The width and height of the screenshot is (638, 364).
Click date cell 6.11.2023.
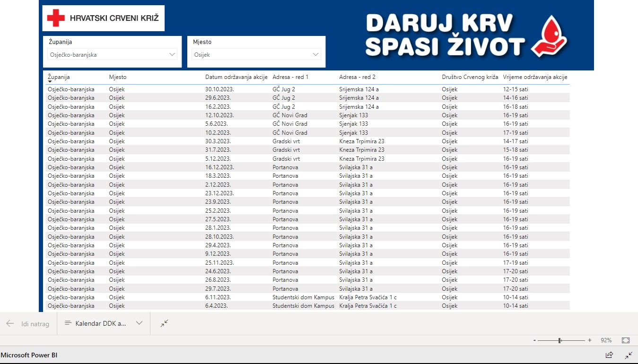(x=218, y=297)
